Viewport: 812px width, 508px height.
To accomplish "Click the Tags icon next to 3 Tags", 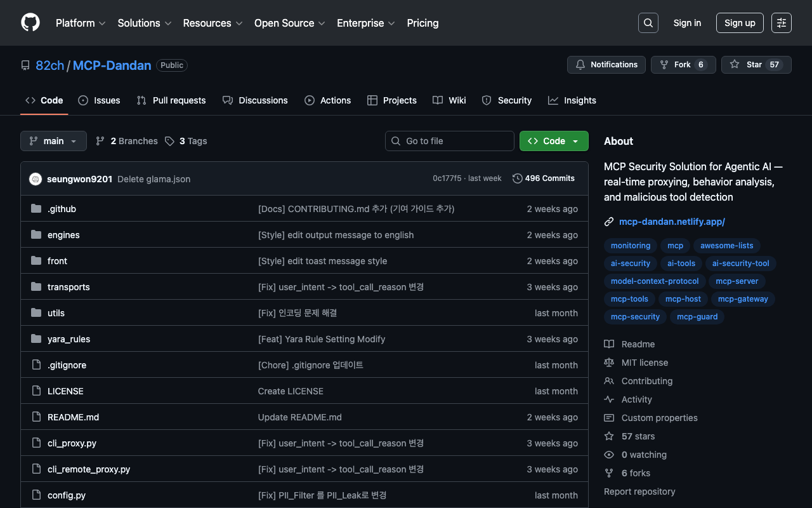I will pos(169,141).
